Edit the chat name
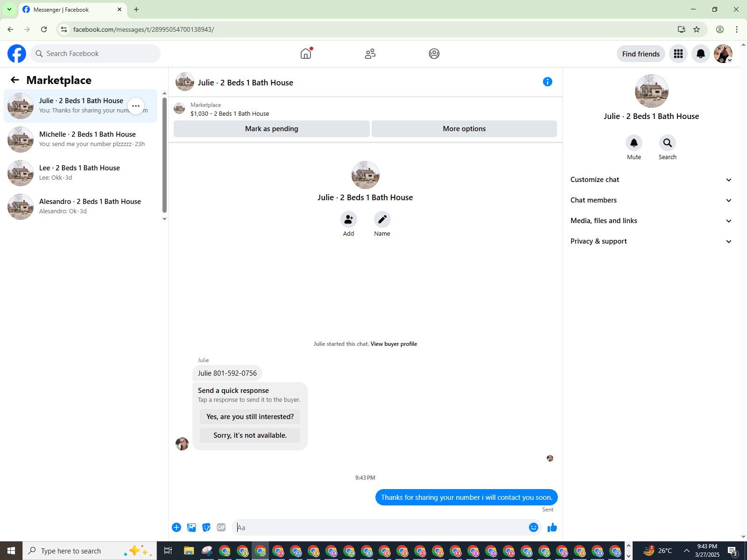Screen dimensions: 747x560 click(382, 219)
